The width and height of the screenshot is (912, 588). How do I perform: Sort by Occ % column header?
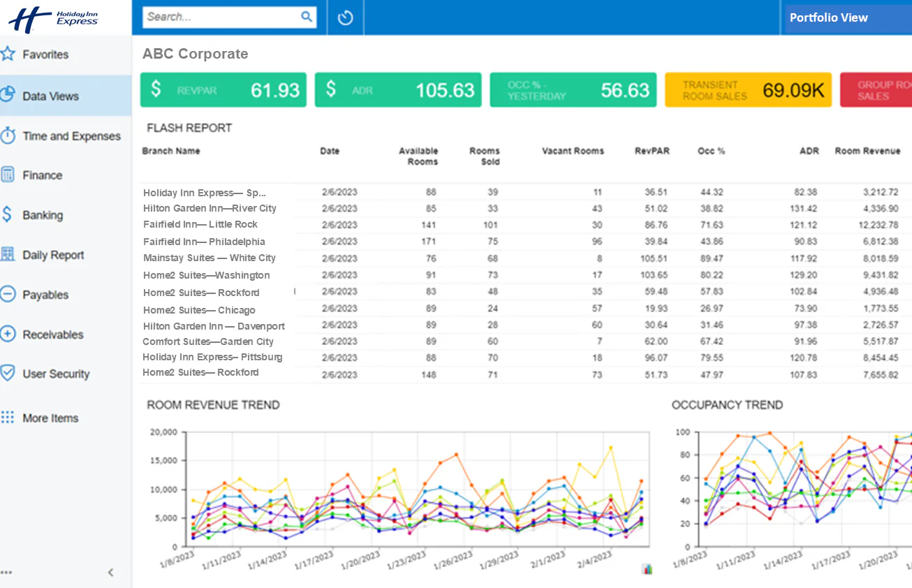pos(711,151)
